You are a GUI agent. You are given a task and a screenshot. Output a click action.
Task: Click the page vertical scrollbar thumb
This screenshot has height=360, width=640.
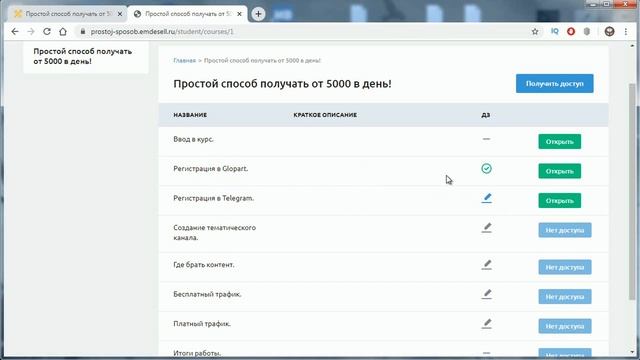pos(632,192)
